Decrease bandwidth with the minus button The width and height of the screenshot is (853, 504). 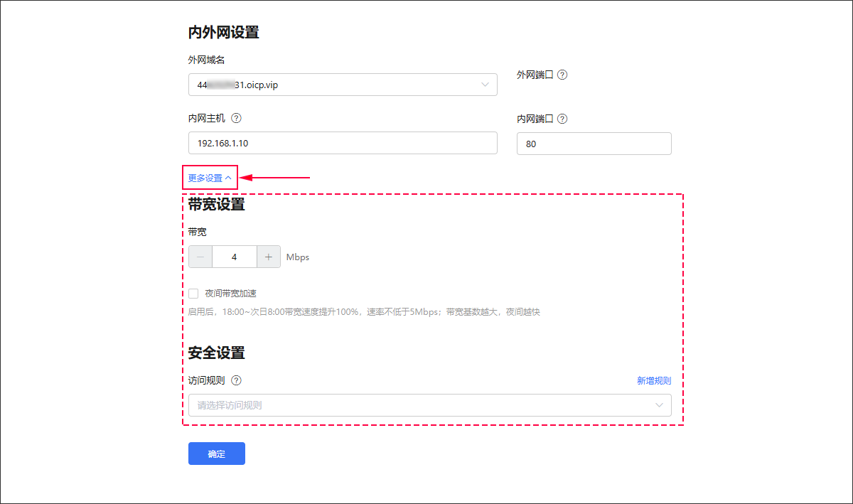click(200, 257)
